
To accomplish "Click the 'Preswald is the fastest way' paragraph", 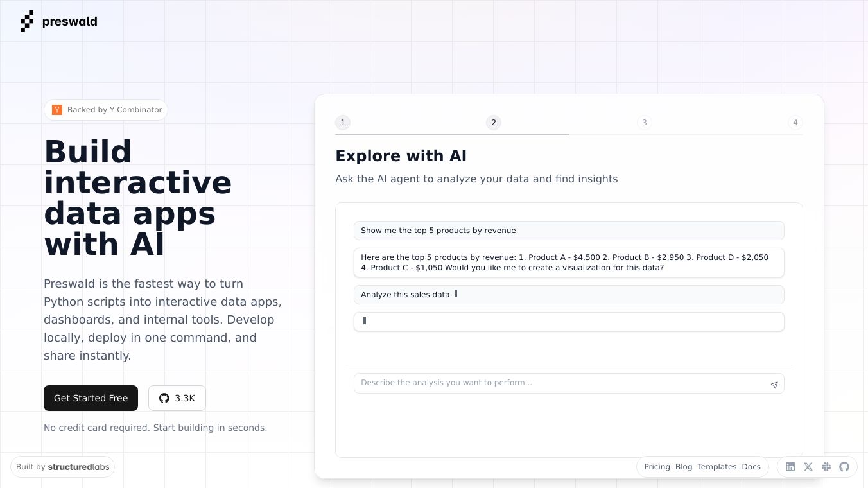I will coord(163,320).
